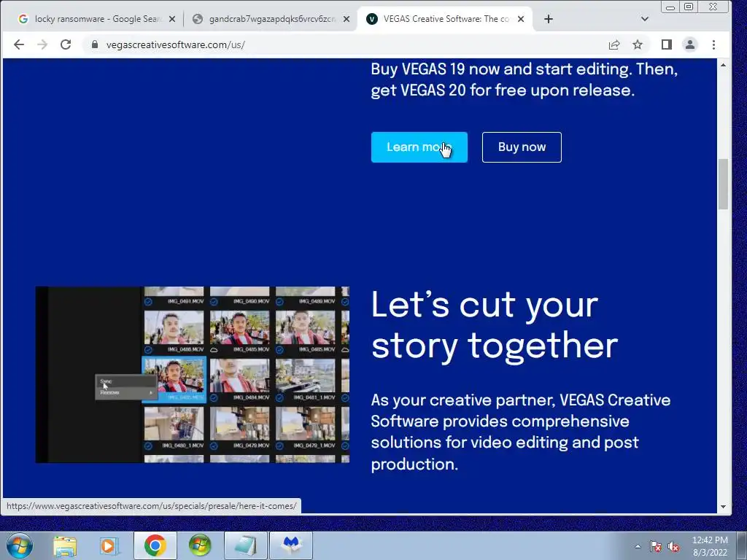The image size is (747, 560).
Task: Click the Chrome taskbar icon
Action: (x=155, y=545)
